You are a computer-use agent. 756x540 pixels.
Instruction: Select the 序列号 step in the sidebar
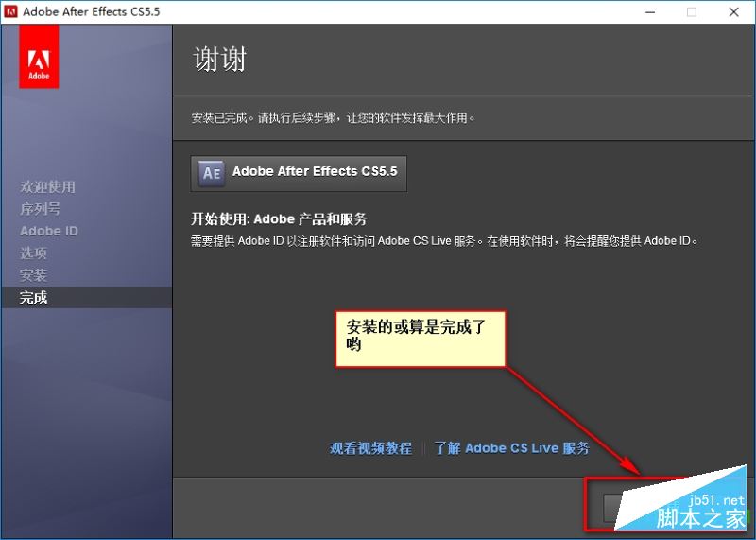41,209
